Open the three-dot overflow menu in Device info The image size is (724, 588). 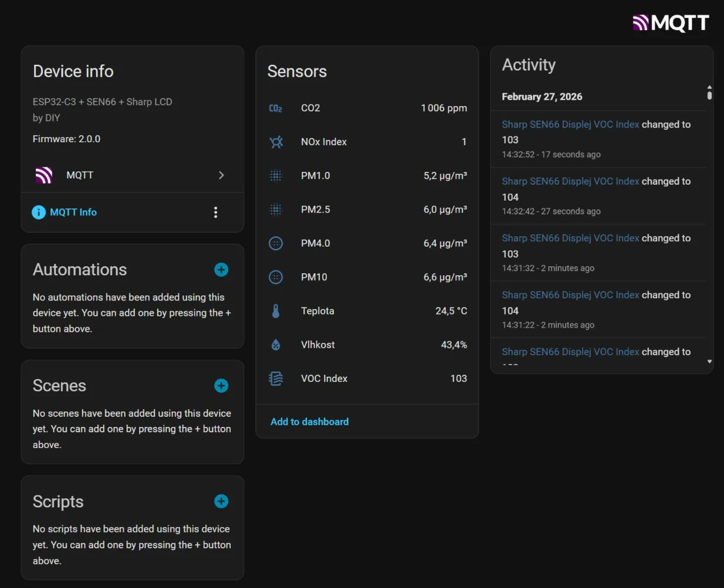[x=216, y=212]
